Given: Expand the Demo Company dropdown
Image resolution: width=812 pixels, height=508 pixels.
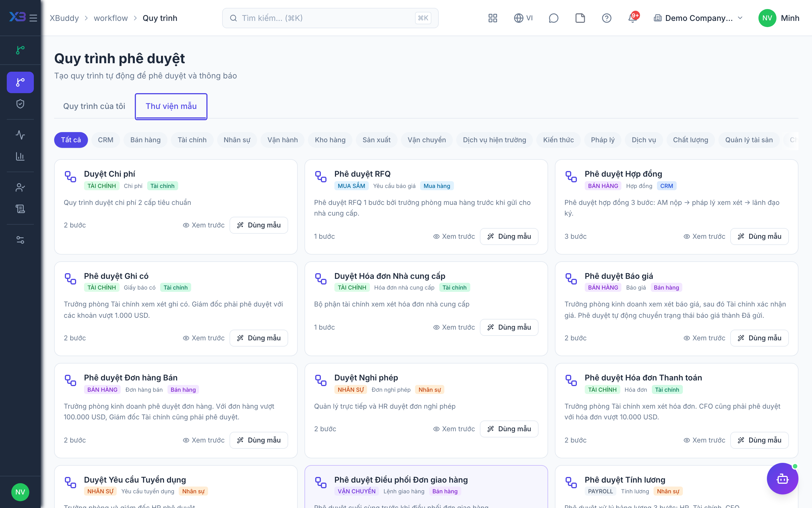Looking at the screenshot, I should [698, 18].
